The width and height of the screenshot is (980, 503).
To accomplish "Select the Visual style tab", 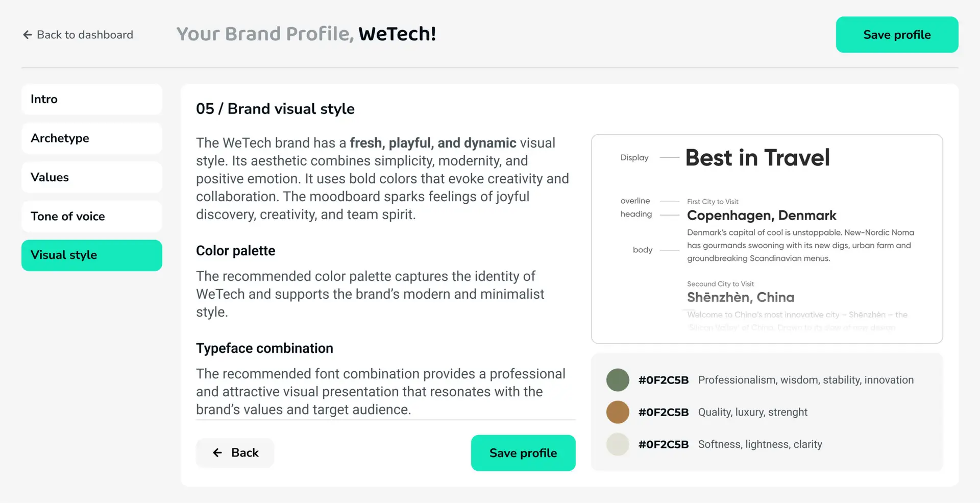I will click(x=92, y=255).
